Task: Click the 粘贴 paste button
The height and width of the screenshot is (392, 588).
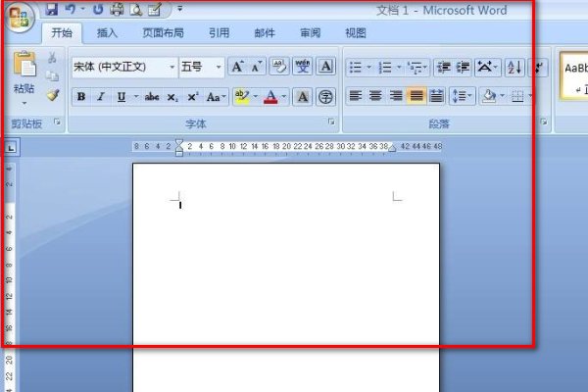Action: pos(24,72)
